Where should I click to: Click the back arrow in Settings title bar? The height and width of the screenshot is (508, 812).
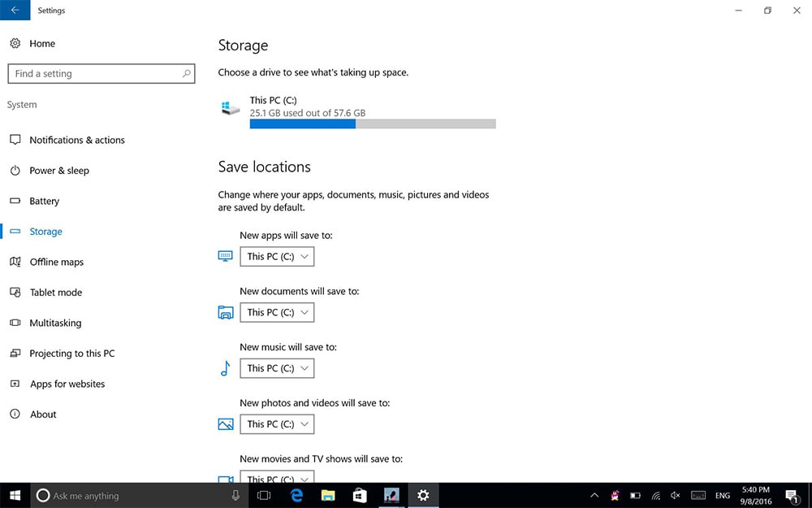point(15,11)
